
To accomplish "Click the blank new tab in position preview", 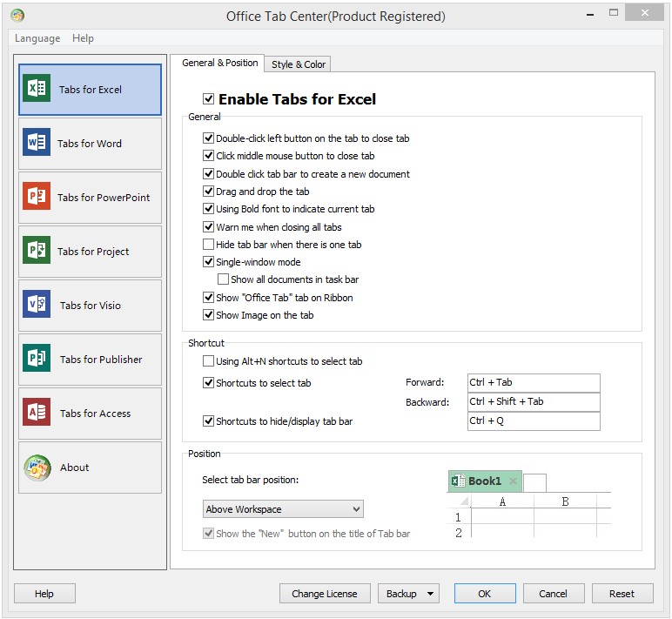I will 534,483.
